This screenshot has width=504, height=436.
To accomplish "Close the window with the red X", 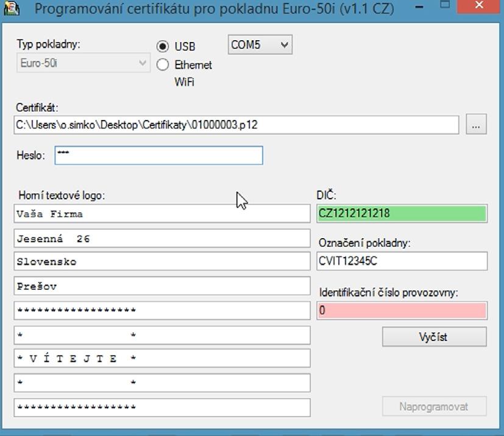I will 478,6.
